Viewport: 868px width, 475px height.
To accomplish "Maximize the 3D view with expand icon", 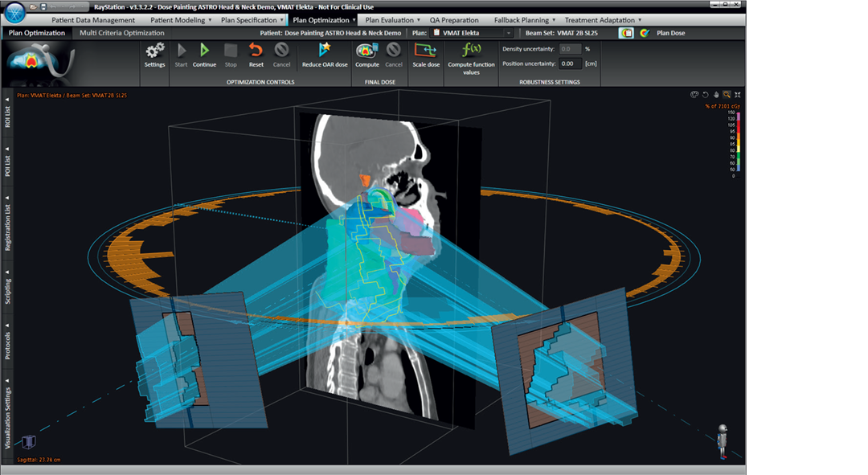I will (737, 94).
